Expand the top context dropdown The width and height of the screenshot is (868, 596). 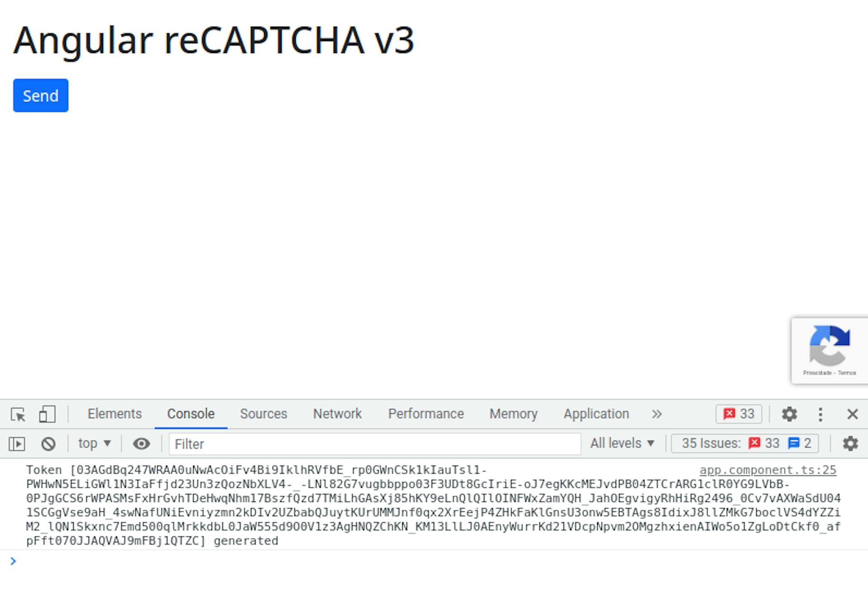click(94, 443)
